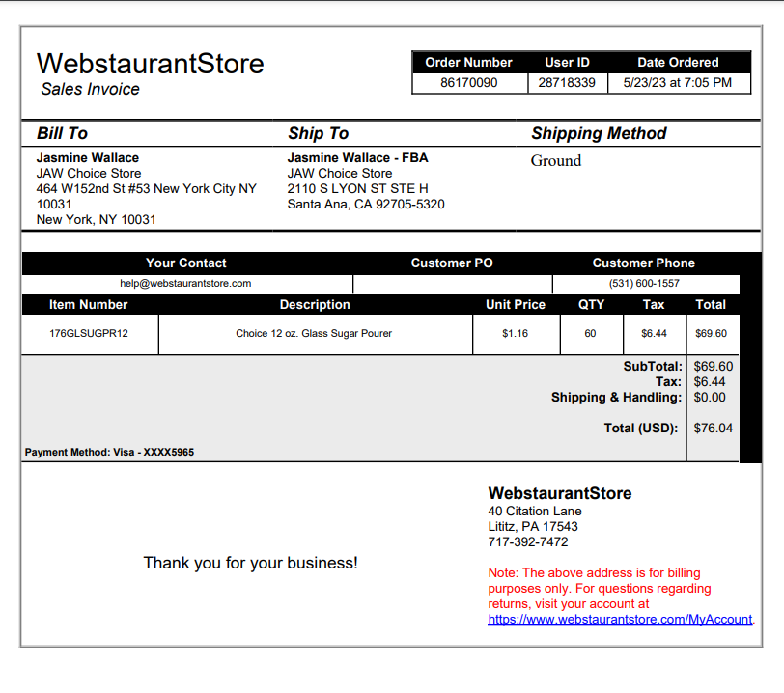Click the SubTotal label

point(653,367)
